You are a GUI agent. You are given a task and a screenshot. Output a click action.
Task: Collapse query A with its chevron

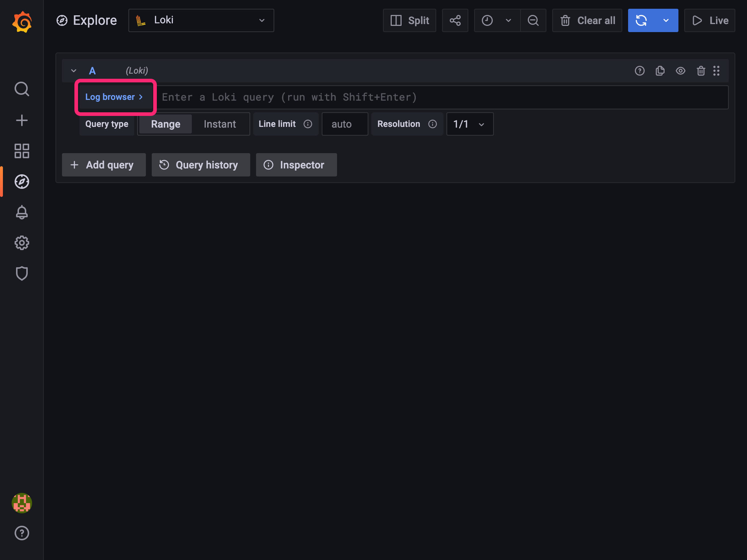click(73, 71)
